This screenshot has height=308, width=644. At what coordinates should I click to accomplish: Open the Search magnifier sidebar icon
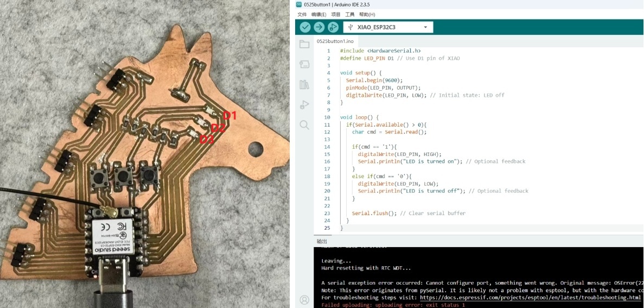[304, 125]
